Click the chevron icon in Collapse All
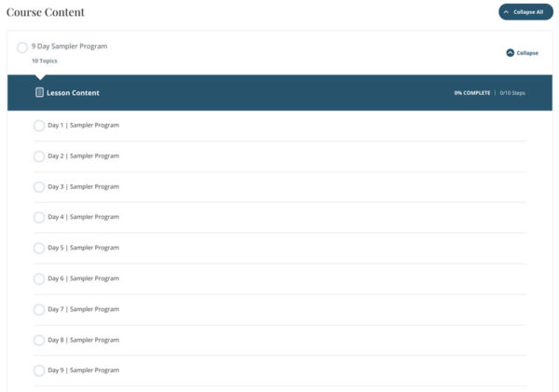 tap(506, 12)
